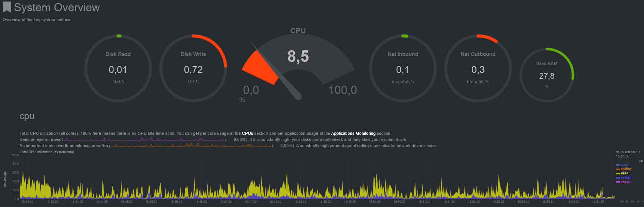
Task: Click the System Overview bookmark icon
Action: coord(7,8)
